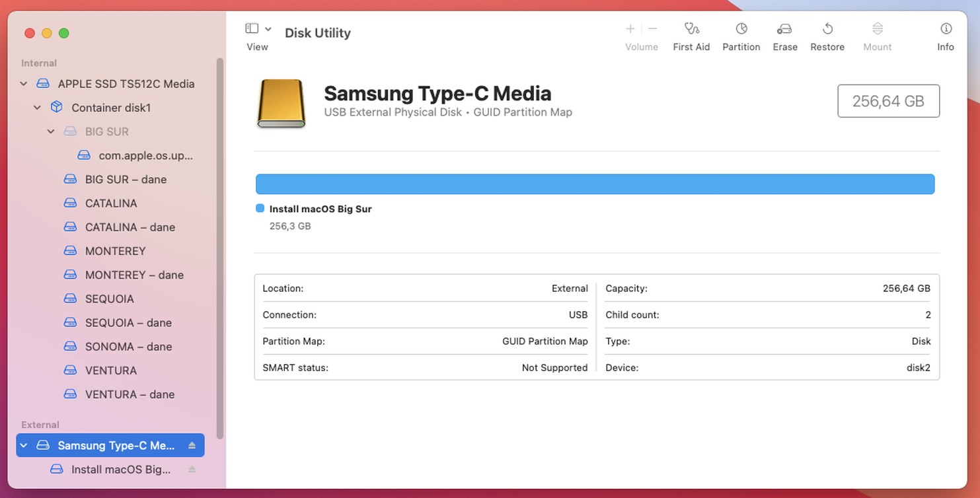
Task: Click the Restore toolbar icon
Action: click(827, 29)
